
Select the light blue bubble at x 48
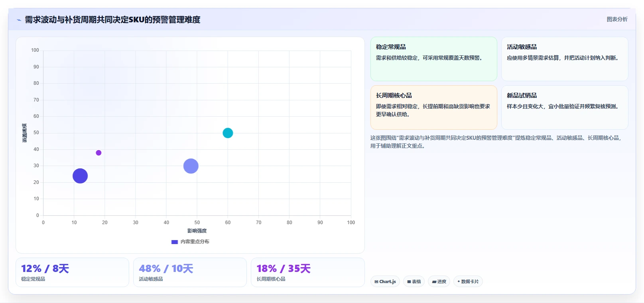point(191,166)
